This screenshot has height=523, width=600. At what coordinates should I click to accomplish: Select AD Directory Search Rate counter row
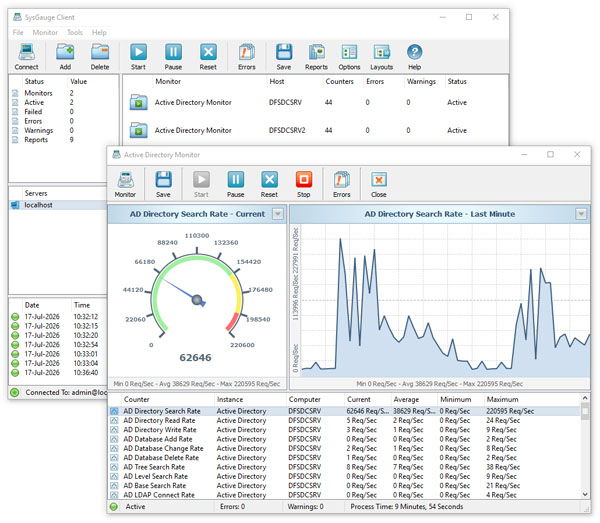tap(344, 411)
